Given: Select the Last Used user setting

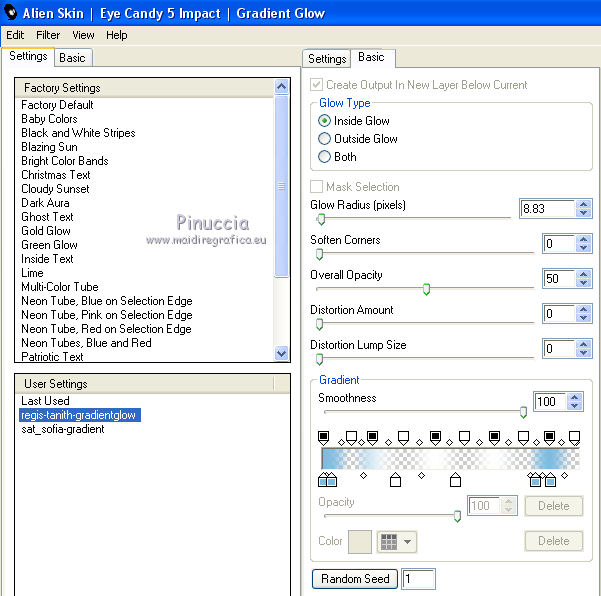Looking at the screenshot, I should (45, 401).
